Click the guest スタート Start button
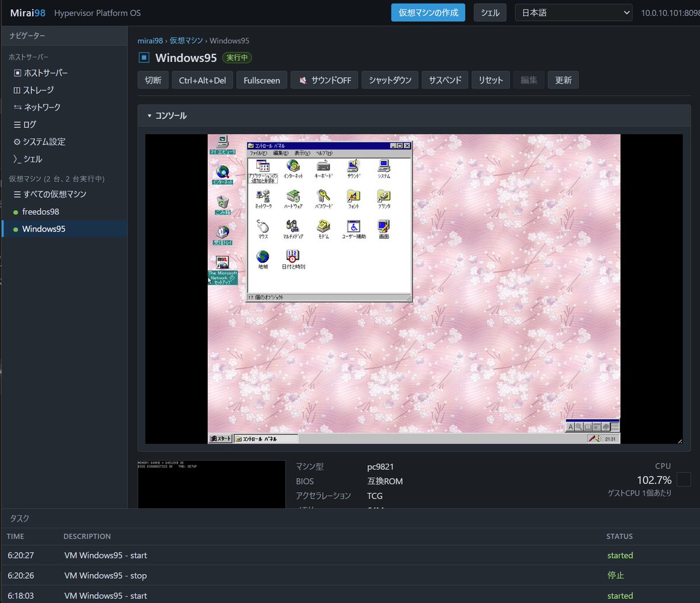 pyautogui.click(x=220, y=438)
